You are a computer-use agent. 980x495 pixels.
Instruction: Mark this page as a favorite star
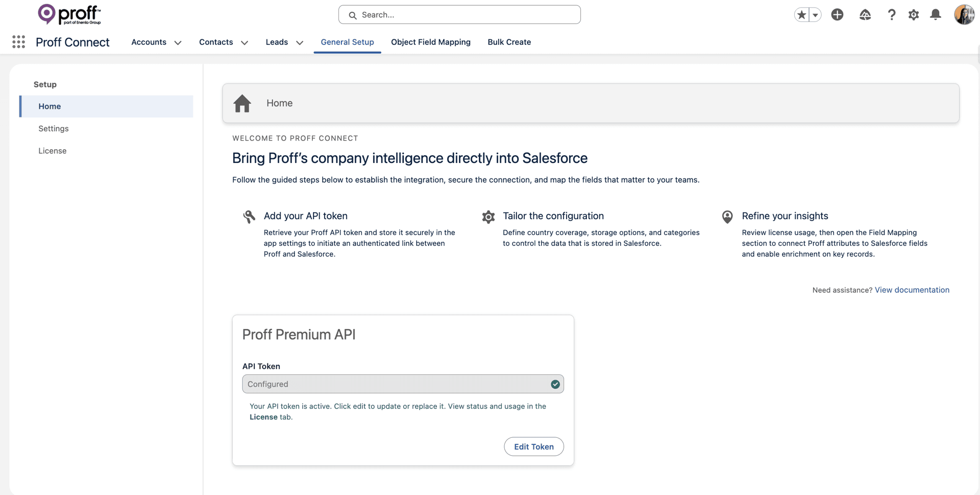[x=801, y=15]
